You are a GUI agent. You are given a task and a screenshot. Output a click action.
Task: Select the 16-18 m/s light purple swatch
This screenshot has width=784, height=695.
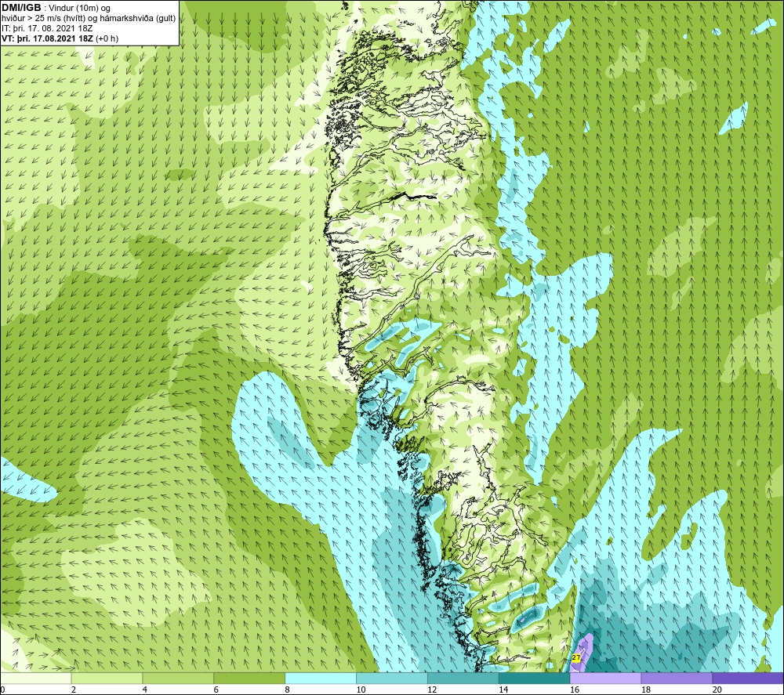pyautogui.click(x=605, y=678)
